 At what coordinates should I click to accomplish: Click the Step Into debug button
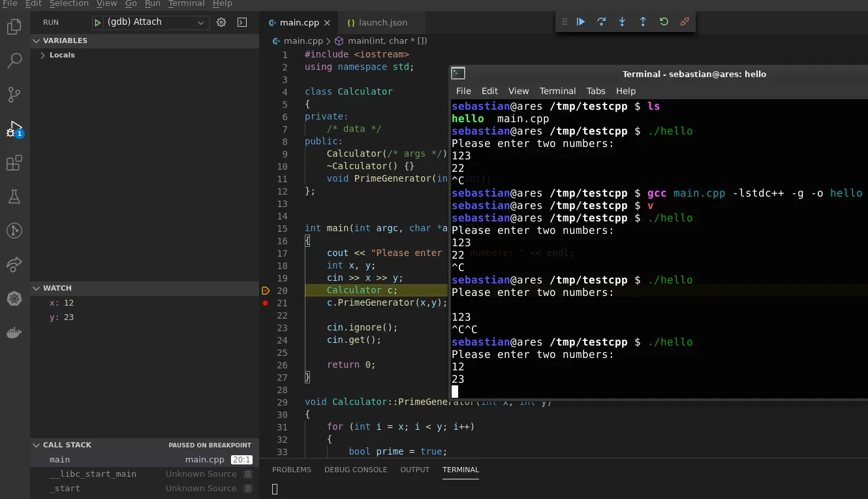pyautogui.click(x=622, y=22)
